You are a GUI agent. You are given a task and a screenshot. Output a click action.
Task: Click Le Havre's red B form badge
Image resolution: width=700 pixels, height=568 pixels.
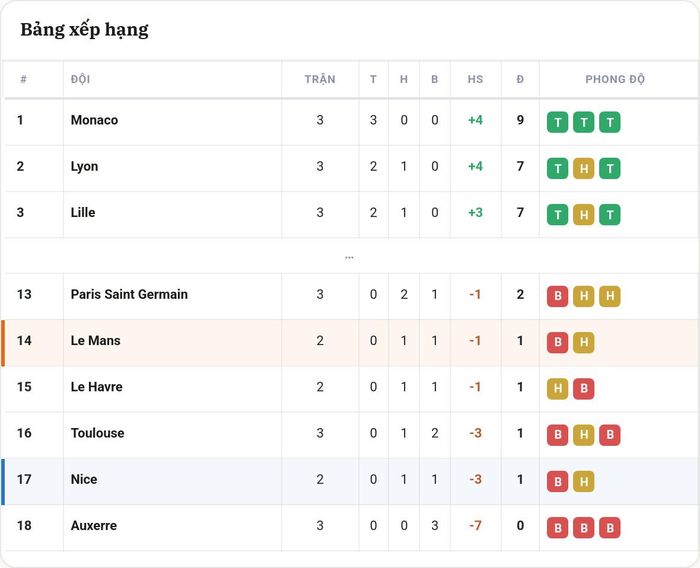583,388
